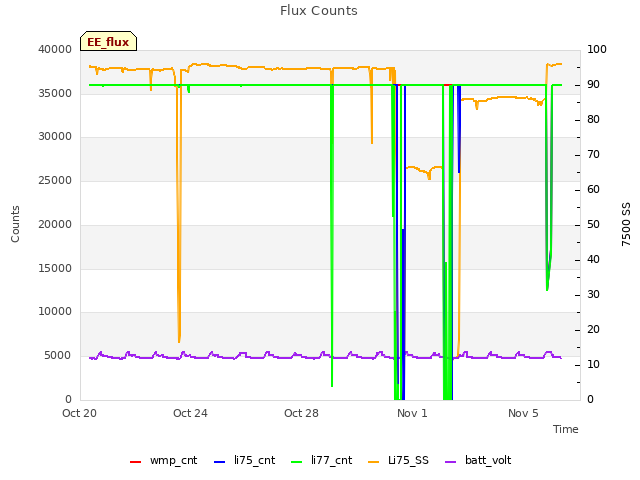Click the EE_flux label badge

(108, 41)
